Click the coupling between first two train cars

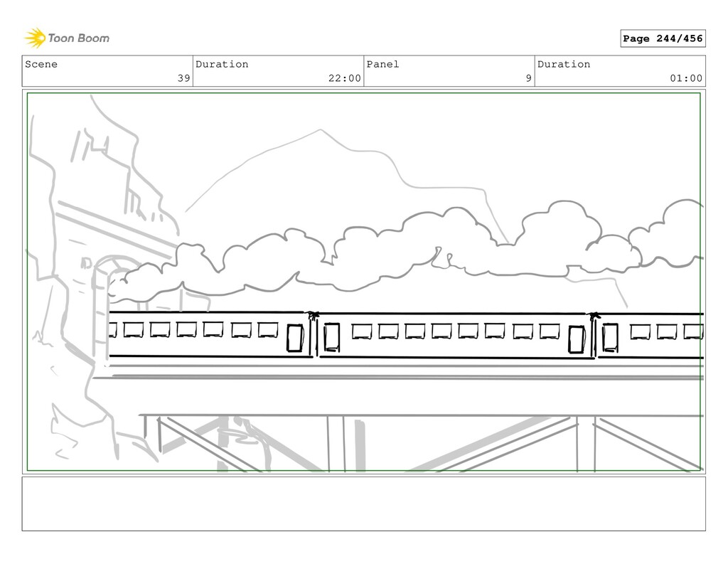pos(314,334)
